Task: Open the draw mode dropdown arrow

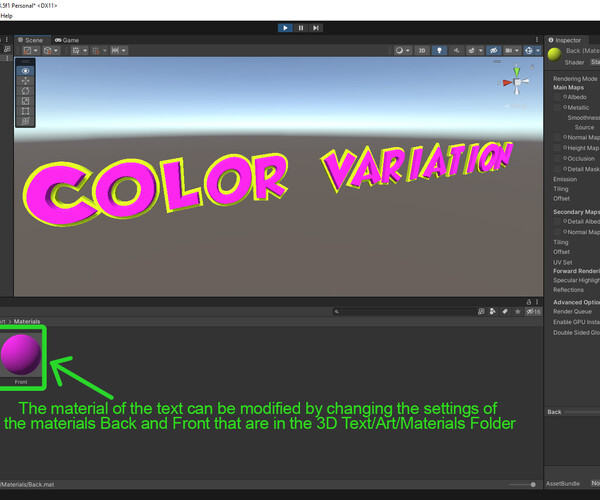Action: [x=408, y=50]
